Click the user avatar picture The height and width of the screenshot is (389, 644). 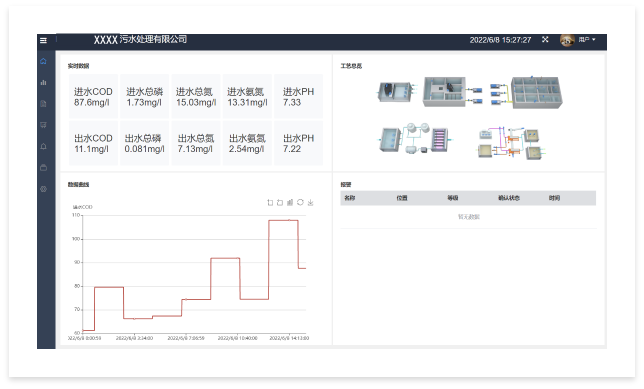(567, 40)
